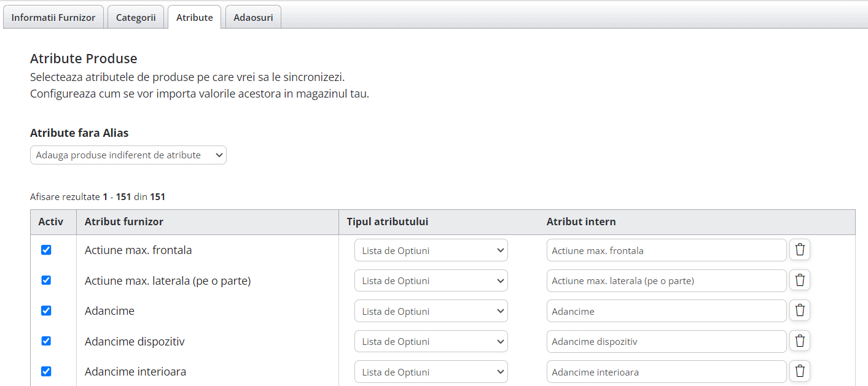868x386 pixels.
Task: Expand the type dropdown for Adancime dispozitiv
Action: tap(431, 342)
